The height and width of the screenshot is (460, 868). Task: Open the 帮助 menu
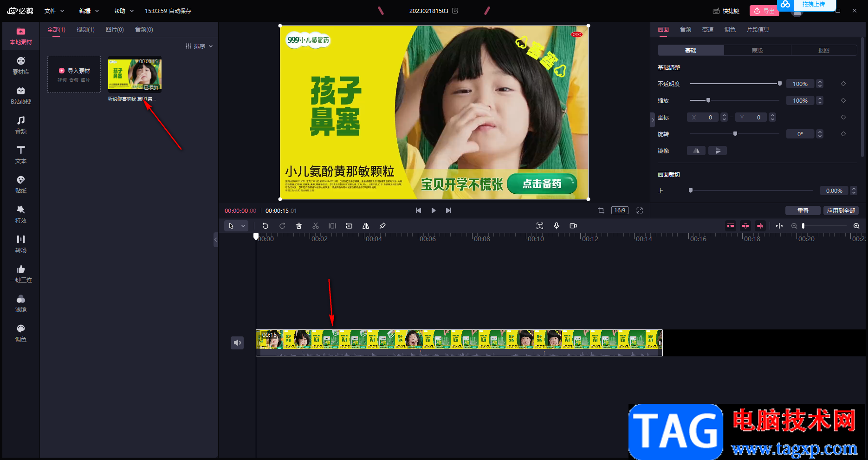[x=124, y=11]
